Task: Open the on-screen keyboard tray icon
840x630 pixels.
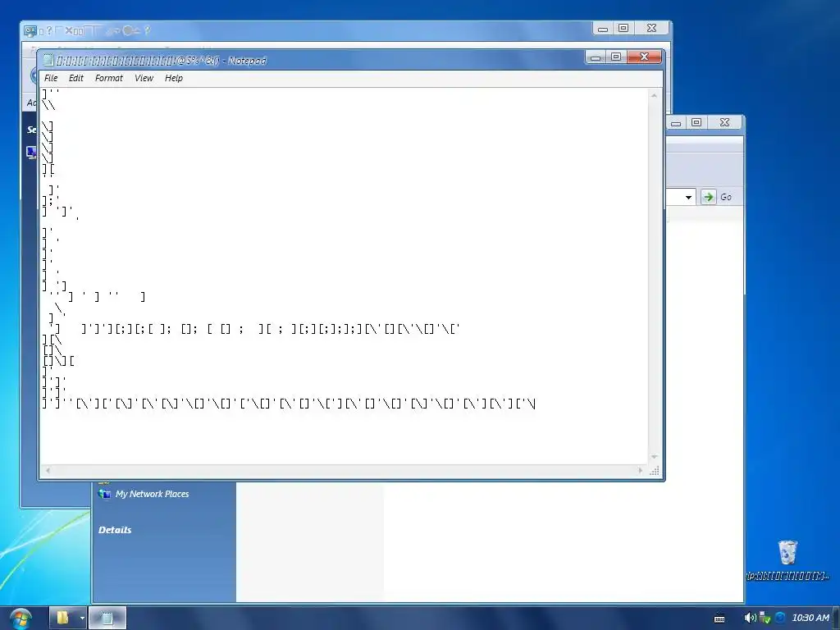Action: pos(719,619)
